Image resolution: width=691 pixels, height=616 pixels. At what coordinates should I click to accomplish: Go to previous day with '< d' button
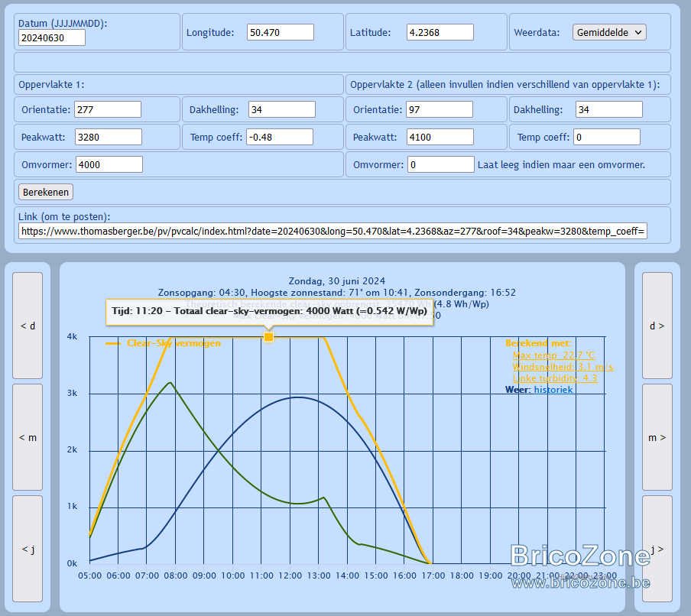[x=28, y=326]
